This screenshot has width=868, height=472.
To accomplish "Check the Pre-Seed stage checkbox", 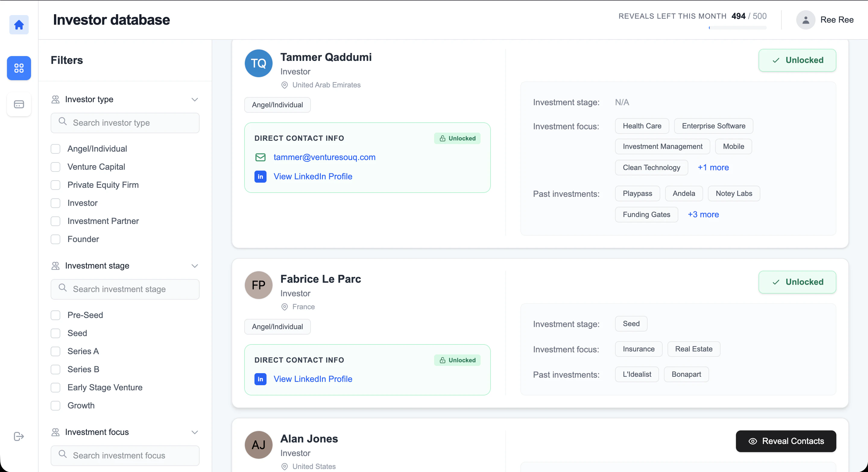I will coord(55,315).
